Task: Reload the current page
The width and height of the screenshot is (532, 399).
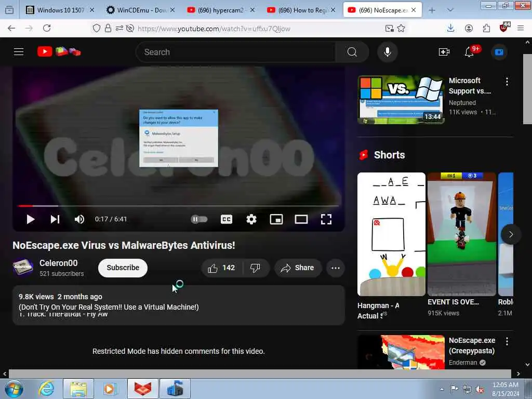Action: [47, 28]
